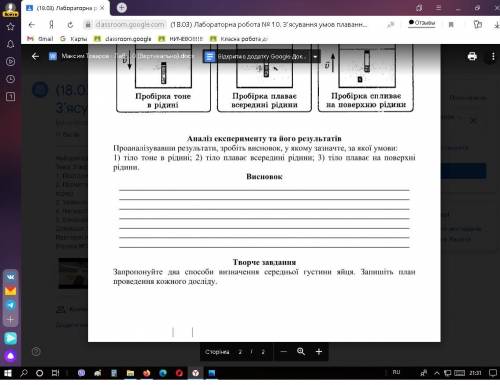Go back with the viewer's left arrow
The height and width of the screenshot is (385, 500).
[35, 56]
